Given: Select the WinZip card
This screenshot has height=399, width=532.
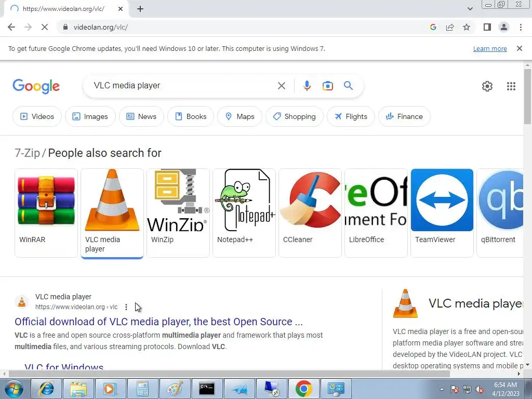Looking at the screenshot, I should tap(178, 213).
